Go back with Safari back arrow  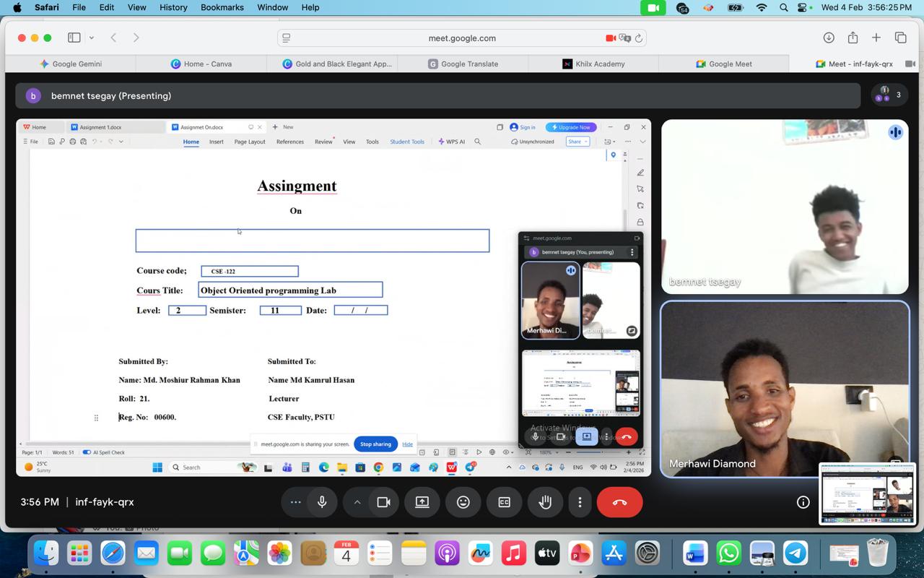point(113,38)
